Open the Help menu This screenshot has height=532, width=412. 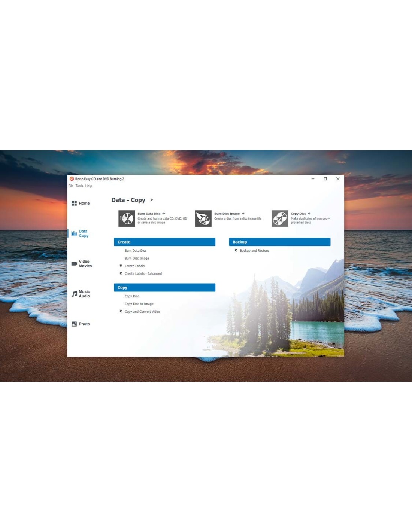pyautogui.click(x=88, y=186)
